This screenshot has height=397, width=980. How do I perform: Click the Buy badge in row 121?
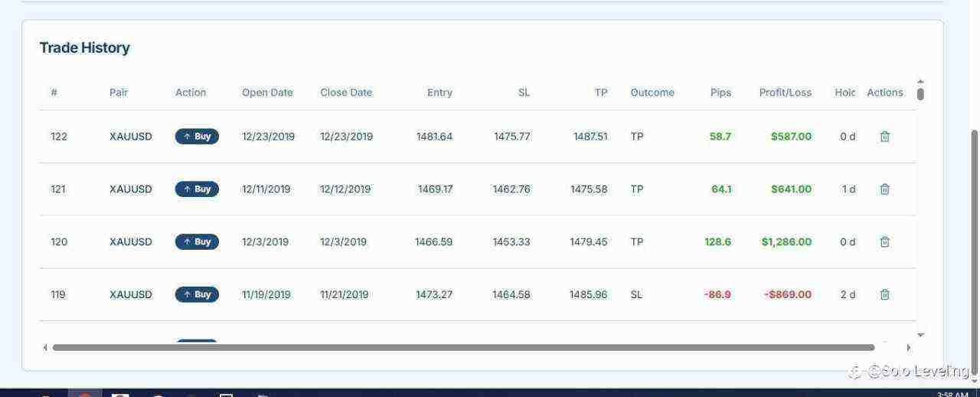click(x=197, y=189)
